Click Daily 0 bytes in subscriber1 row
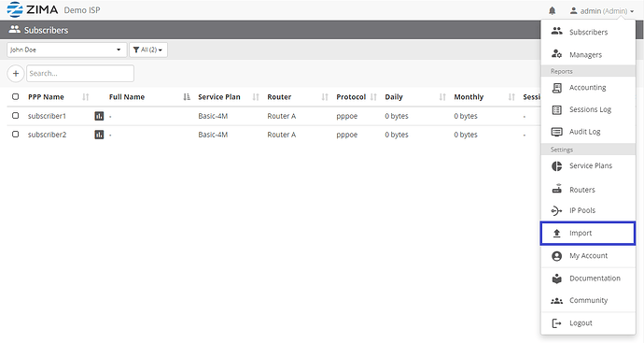Image resolution: width=644 pixels, height=343 pixels. [x=397, y=116]
